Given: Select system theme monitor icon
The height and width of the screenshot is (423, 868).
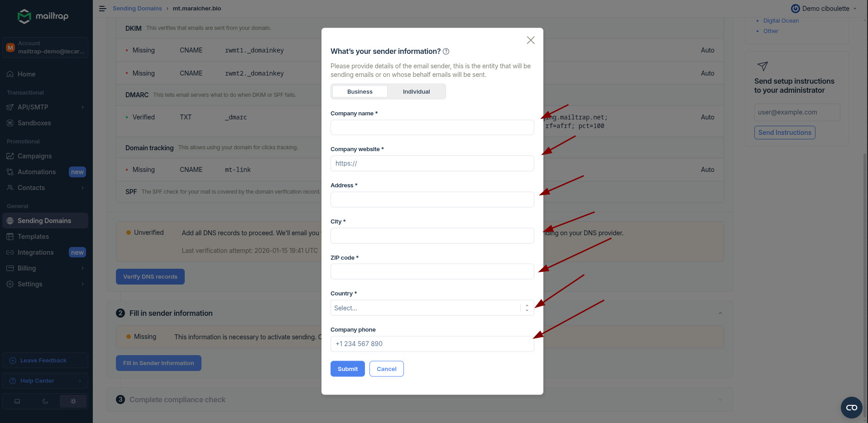Looking at the screenshot, I should pos(17,401).
